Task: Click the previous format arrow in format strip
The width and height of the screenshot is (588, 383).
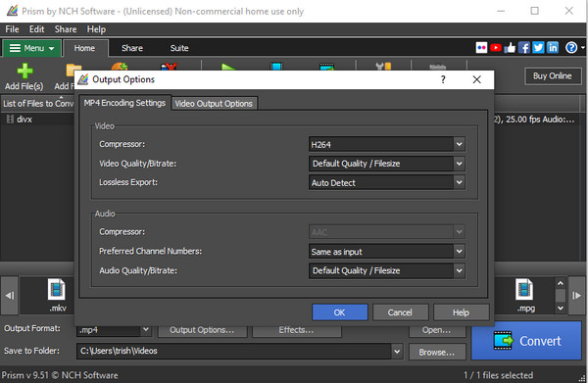Action: click(9, 296)
